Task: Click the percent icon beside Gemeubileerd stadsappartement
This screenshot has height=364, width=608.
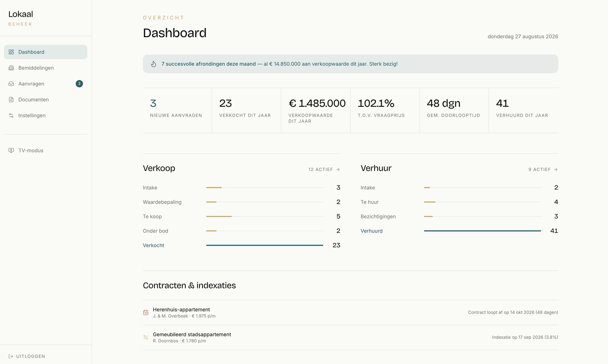Action: (146, 337)
